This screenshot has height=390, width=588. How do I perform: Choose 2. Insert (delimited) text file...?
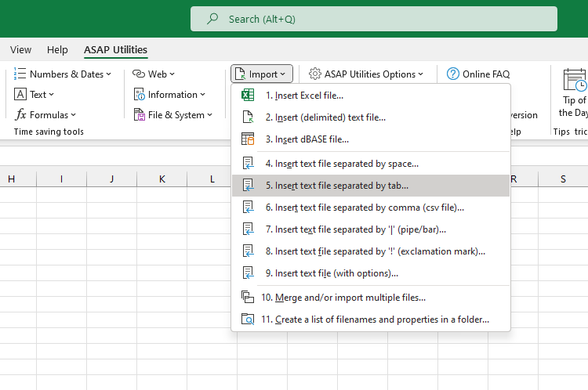pos(371,117)
